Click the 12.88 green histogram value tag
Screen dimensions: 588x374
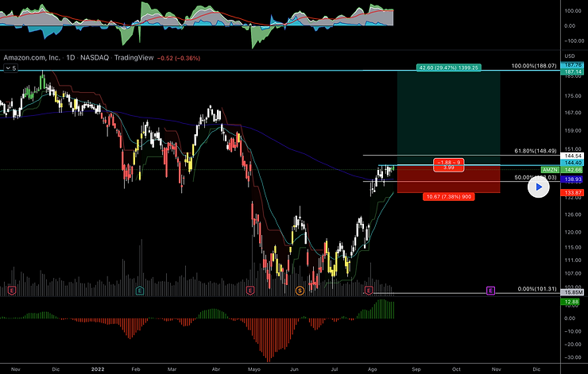pos(570,302)
